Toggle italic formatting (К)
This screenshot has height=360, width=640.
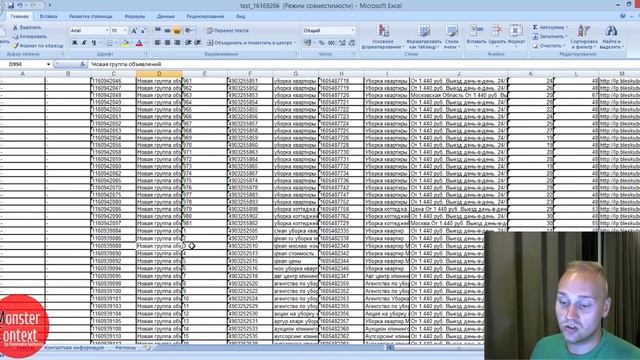pyautogui.click(x=84, y=43)
